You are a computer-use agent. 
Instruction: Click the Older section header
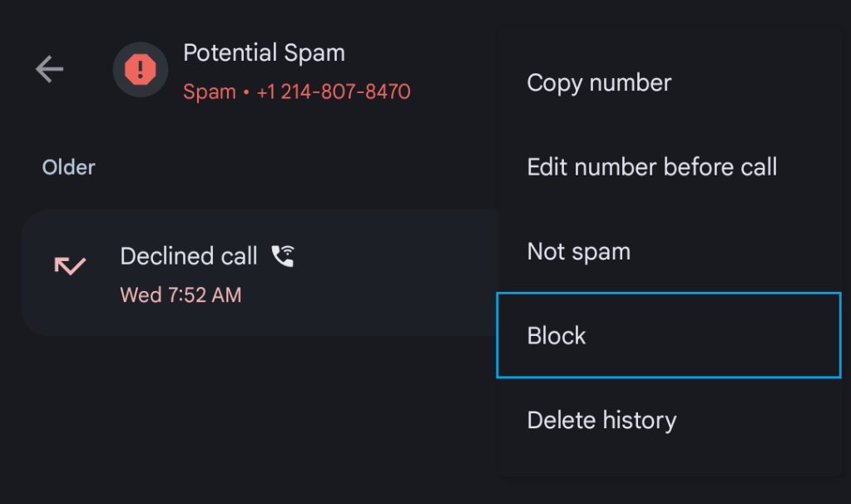[69, 167]
